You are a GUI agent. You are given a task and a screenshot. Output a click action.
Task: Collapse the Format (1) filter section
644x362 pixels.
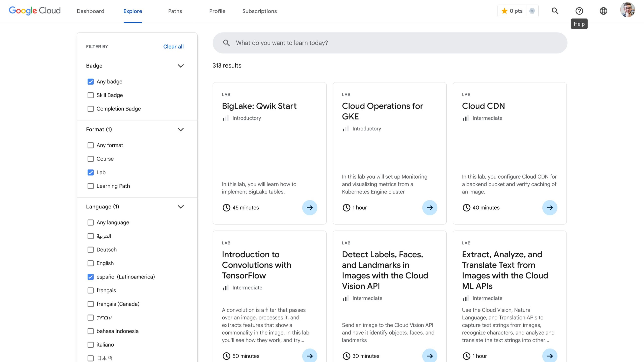(180, 129)
